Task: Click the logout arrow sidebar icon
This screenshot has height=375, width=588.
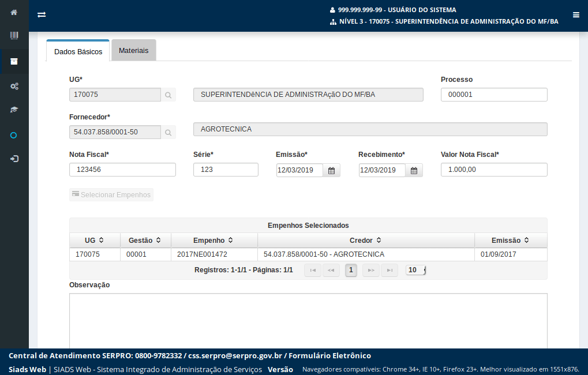Action: click(x=14, y=159)
